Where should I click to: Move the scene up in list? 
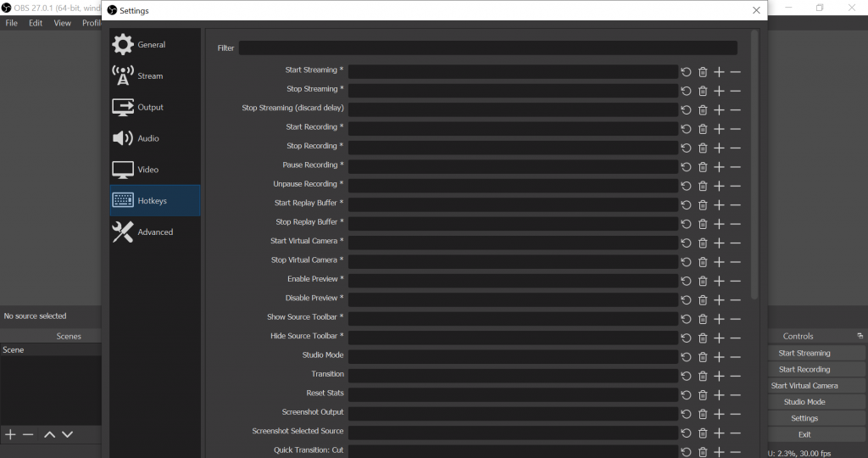[x=49, y=434]
